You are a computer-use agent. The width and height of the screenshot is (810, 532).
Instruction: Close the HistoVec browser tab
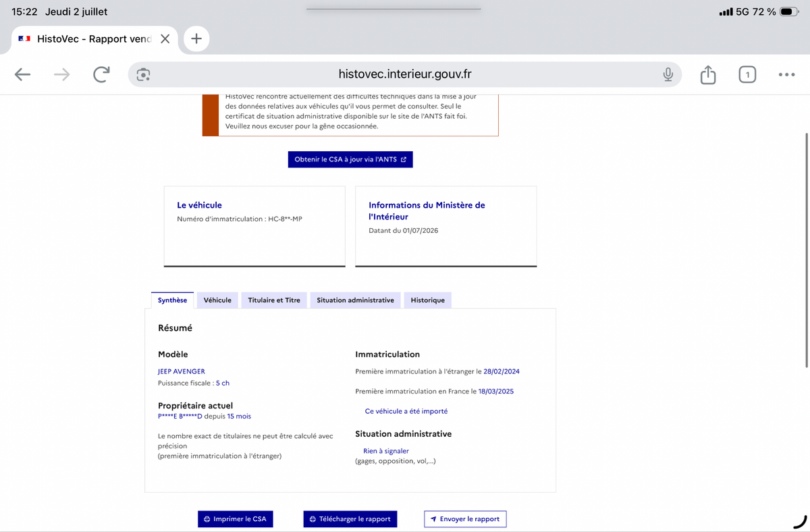pos(165,39)
